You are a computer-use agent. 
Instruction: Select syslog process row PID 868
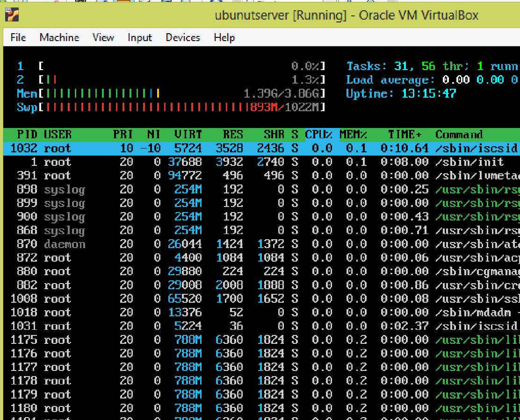pyautogui.click(x=262, y=230)
